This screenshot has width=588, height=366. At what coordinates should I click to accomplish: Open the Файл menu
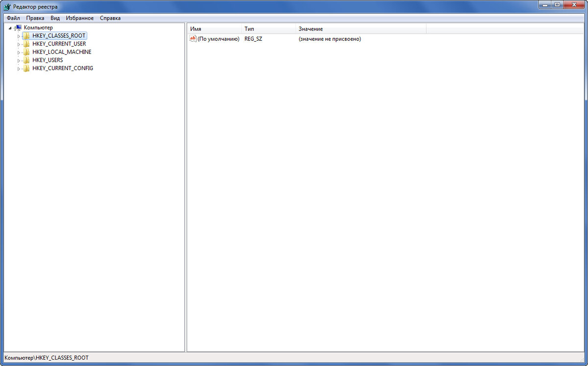[13, 18]
